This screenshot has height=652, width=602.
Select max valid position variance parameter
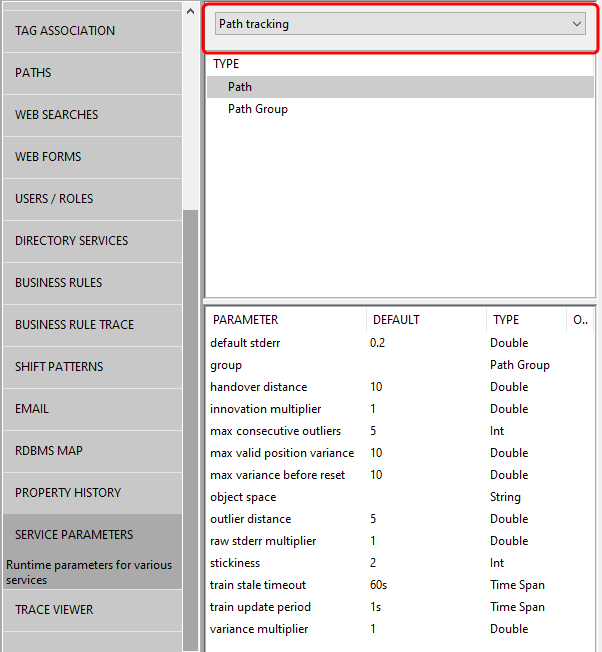(x=400, y=453)
